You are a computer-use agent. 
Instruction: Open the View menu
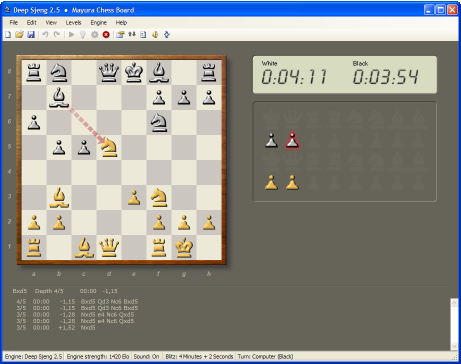(51, 23)
